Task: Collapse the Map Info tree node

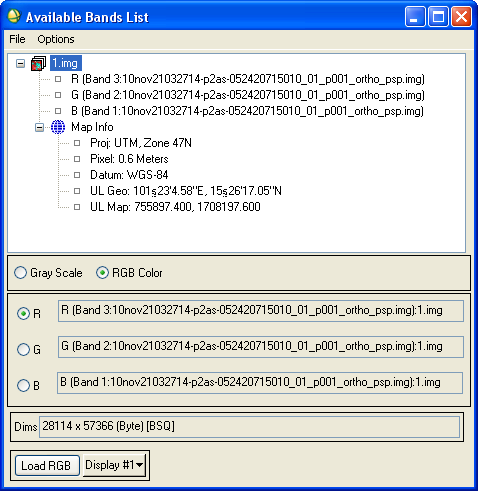Action: [x=39, y=127]
